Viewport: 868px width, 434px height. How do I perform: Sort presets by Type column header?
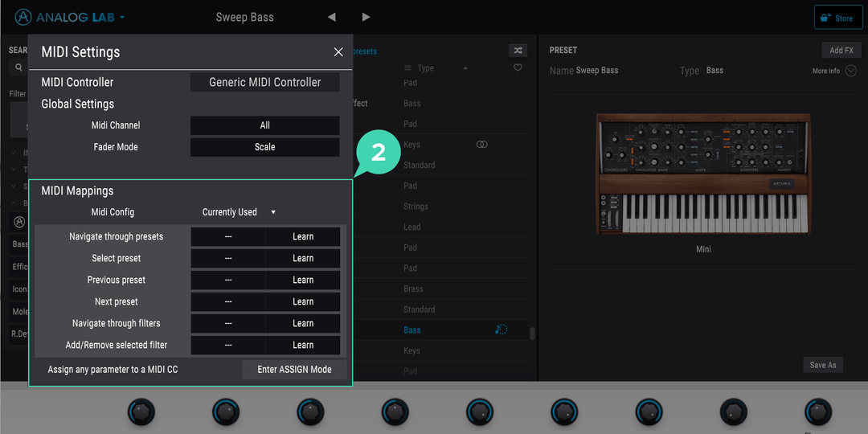click(425, 68)
